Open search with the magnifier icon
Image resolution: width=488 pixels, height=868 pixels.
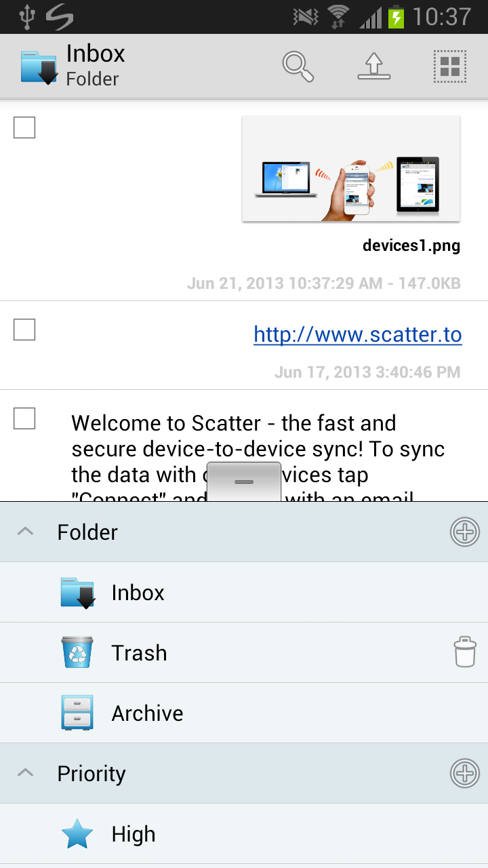click(x=298, y=66)
